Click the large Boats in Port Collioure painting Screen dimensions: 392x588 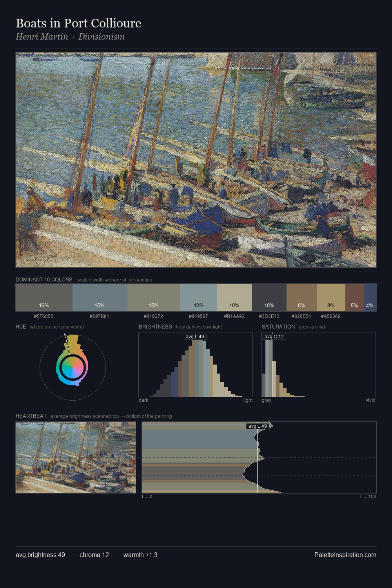pos(196,160)
